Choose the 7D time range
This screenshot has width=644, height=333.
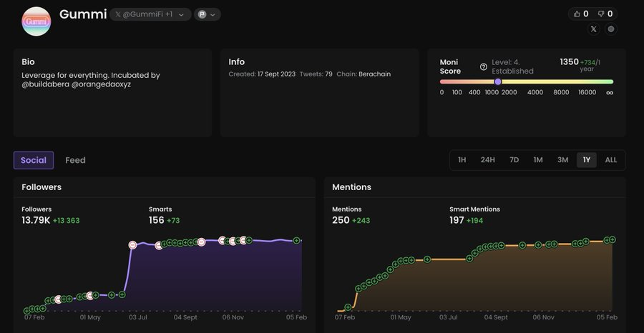(514, 160)
